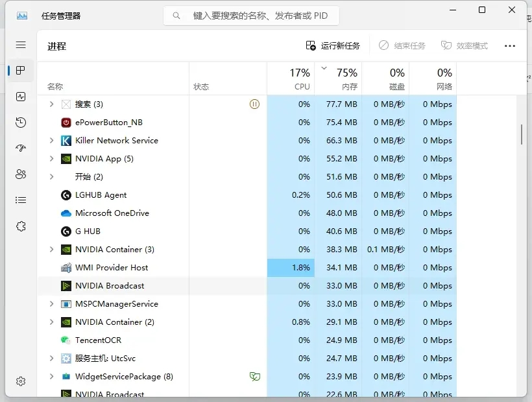532x402 pixels.
Task: Open the hamburger navigation menu
Action: (x=21, y=45)
